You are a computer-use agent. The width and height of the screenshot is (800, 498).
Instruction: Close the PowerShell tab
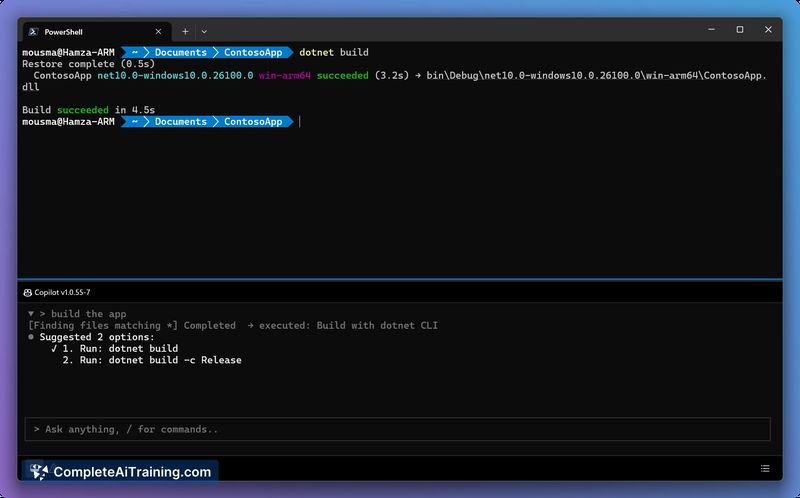pyautogui.click(x=158, y=32)
